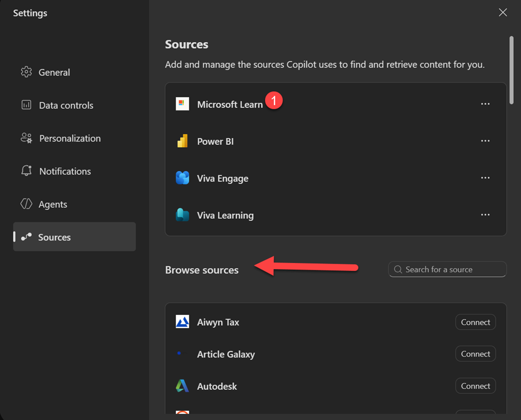Screen dimensions: 521x420
Task: Click the Article Galaxy logo icon
Action: click(179, 353)
